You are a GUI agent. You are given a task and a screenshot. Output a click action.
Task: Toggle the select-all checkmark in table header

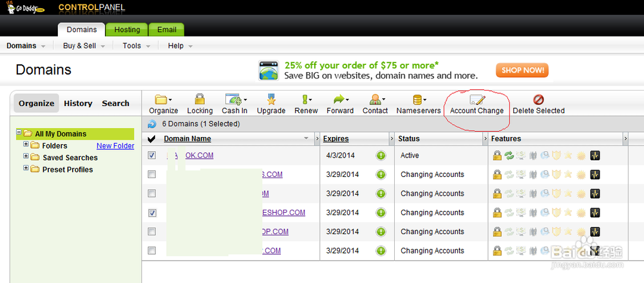coord(151,139)
